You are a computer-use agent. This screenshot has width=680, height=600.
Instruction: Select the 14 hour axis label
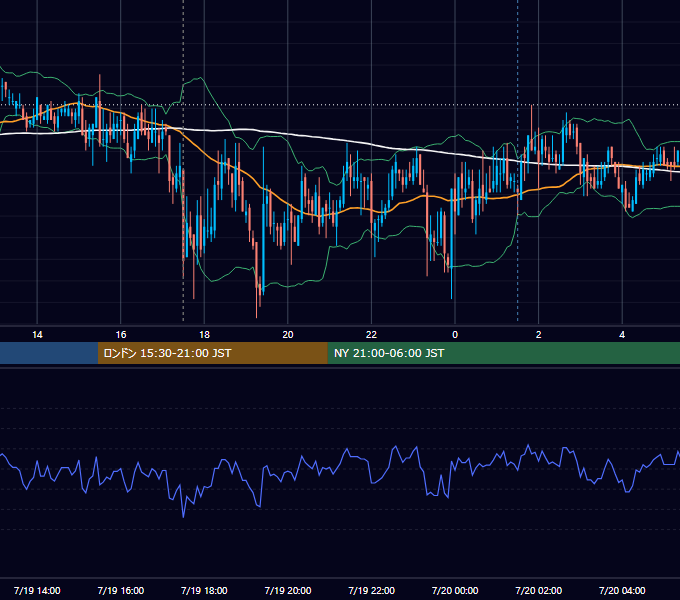pyautogui.click(x=37, y=335)
